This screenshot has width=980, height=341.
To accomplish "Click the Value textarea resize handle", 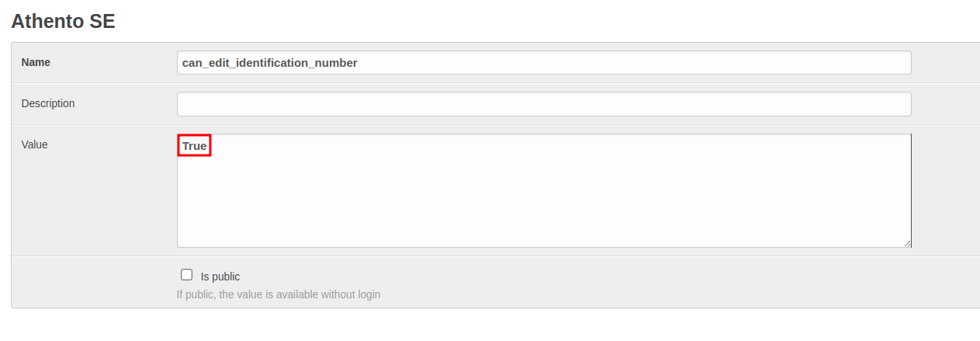I will pos(907,243).
